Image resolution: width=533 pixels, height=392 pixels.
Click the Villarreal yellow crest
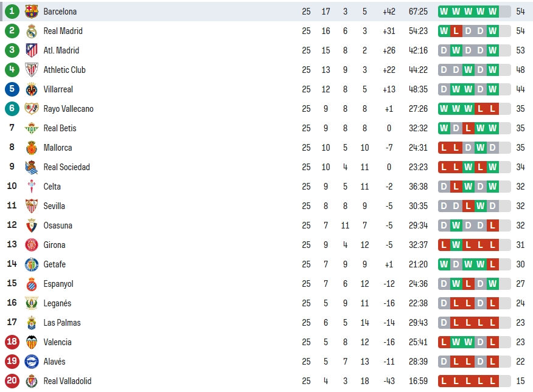coord(32,89)
